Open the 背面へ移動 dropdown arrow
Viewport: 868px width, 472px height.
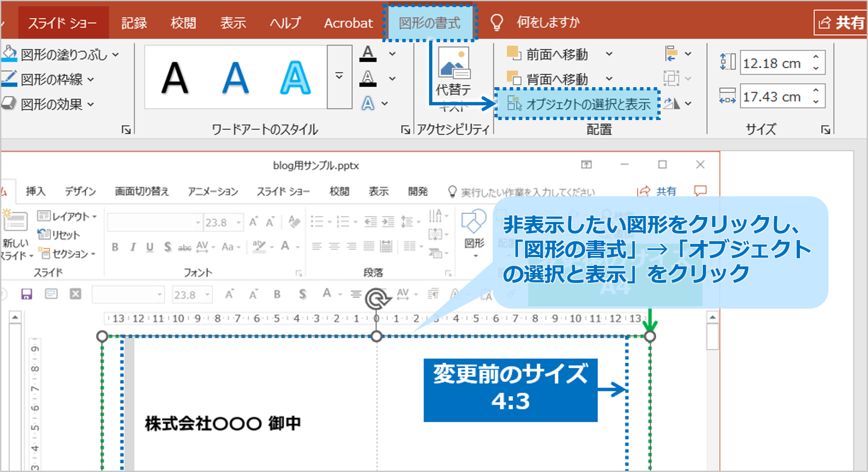[x=609, y=79]
